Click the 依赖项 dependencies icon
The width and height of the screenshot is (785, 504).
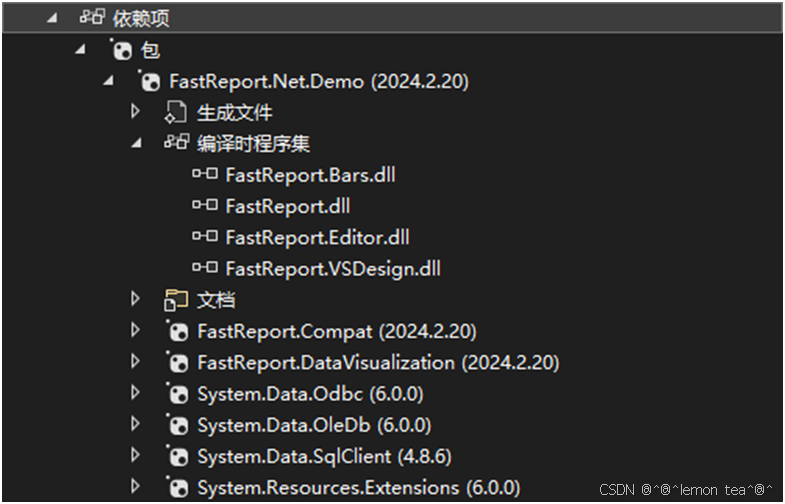tap(92, 19)
